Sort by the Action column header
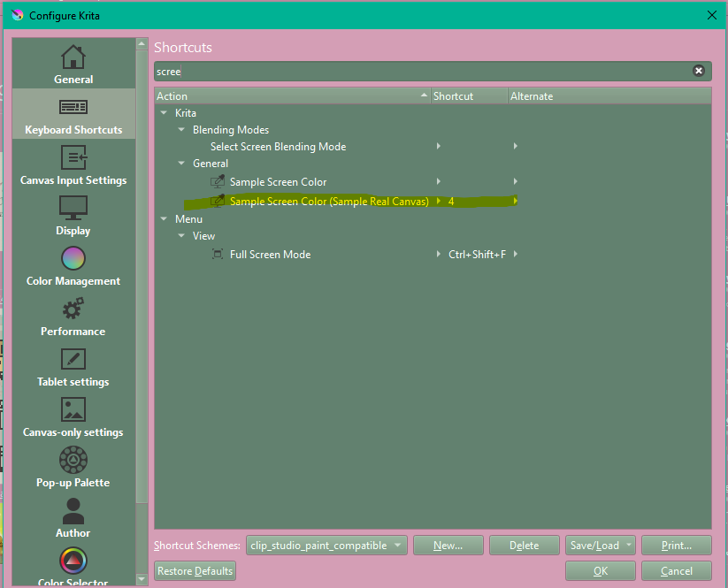 coord(293,96)
